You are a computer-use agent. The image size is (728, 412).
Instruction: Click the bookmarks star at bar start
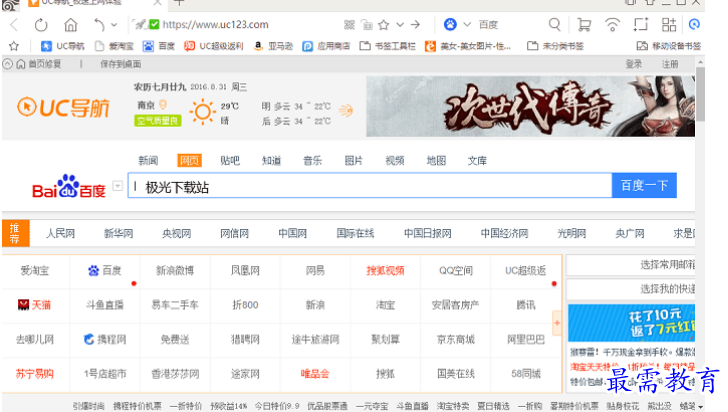pos(14,46)
